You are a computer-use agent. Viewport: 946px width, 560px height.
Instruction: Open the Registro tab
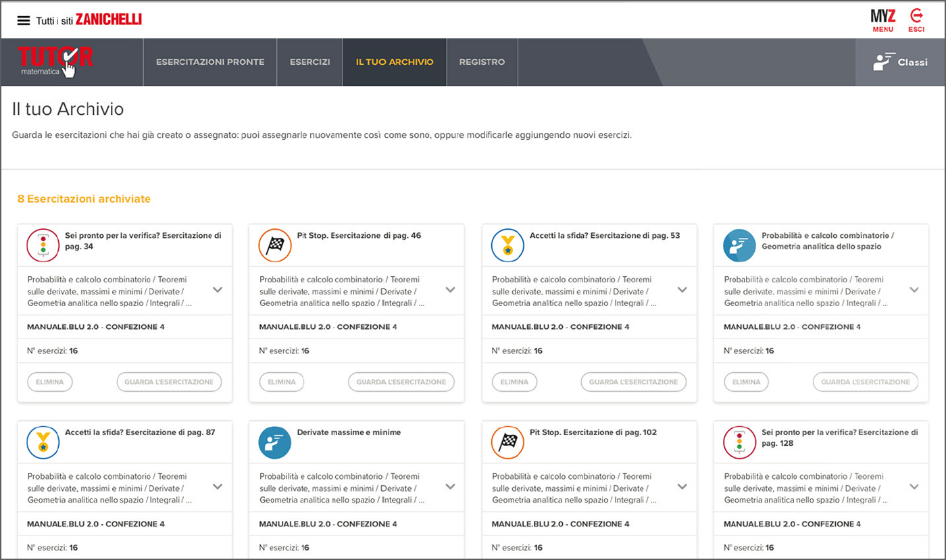click(x=482, y=61)
